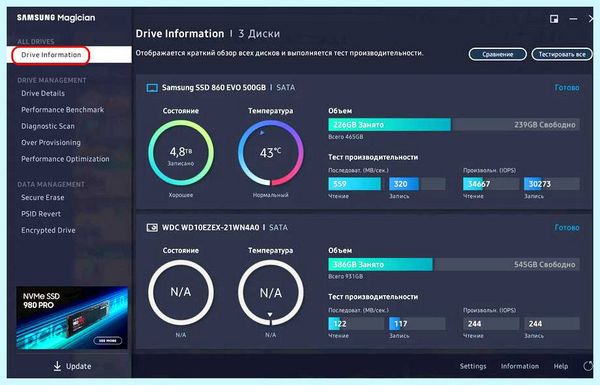Click the WDC 117 sequential write value
This screenshot has height=385, width=600.
click(x=401, y=324)
